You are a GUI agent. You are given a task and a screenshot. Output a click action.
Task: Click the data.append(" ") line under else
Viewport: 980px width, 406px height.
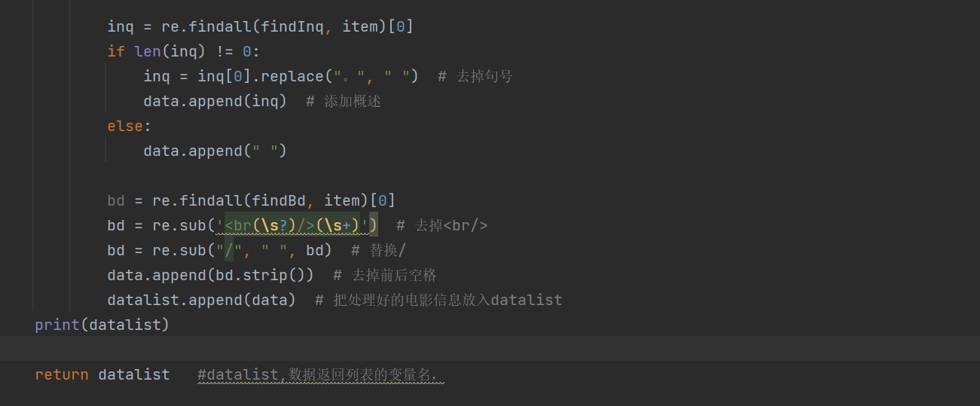(215, 151)
